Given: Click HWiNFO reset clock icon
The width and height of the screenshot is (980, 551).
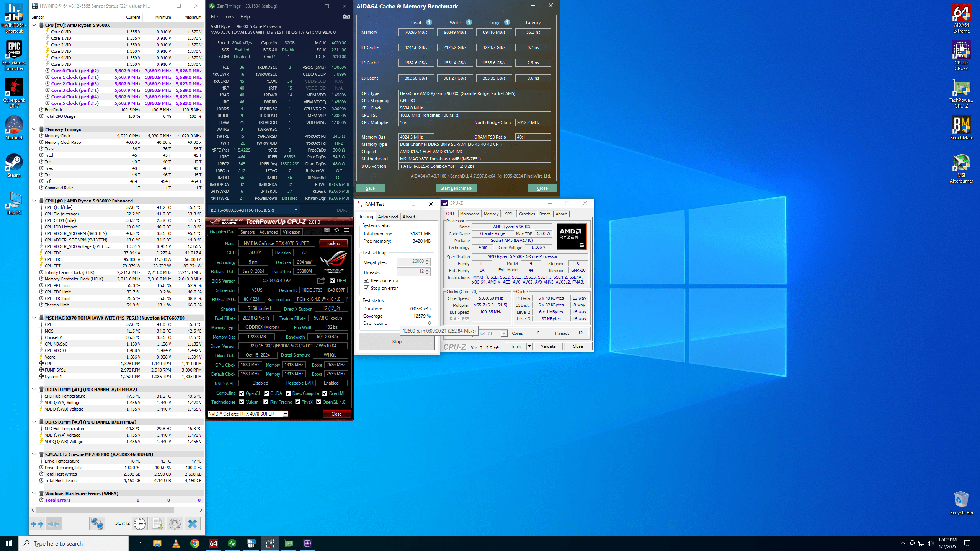Looking at the screenshot, I should click(x=140, y=523).
